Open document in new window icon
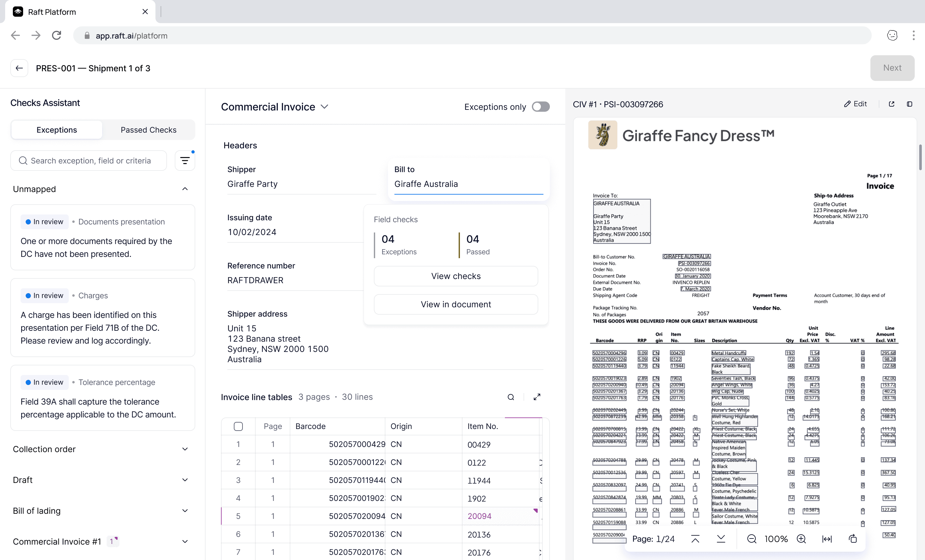The width and height of the screenshot is (925, 560). point(892,104)
